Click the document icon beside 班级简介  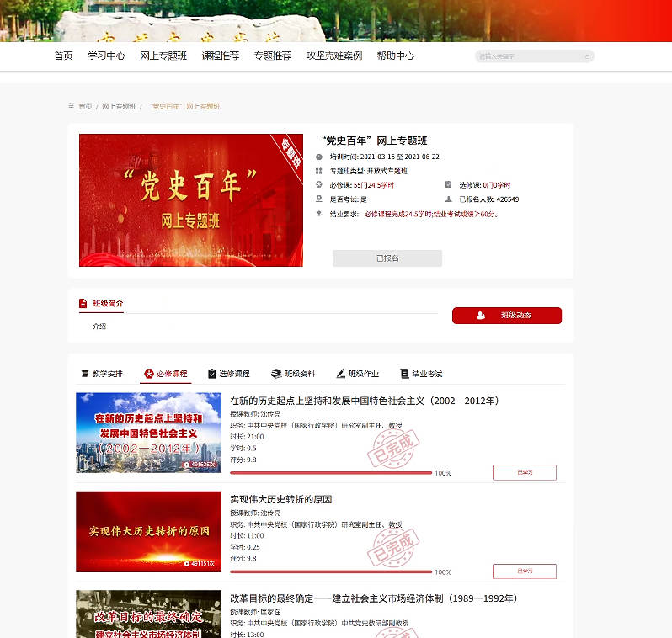[x=83, y=303]
